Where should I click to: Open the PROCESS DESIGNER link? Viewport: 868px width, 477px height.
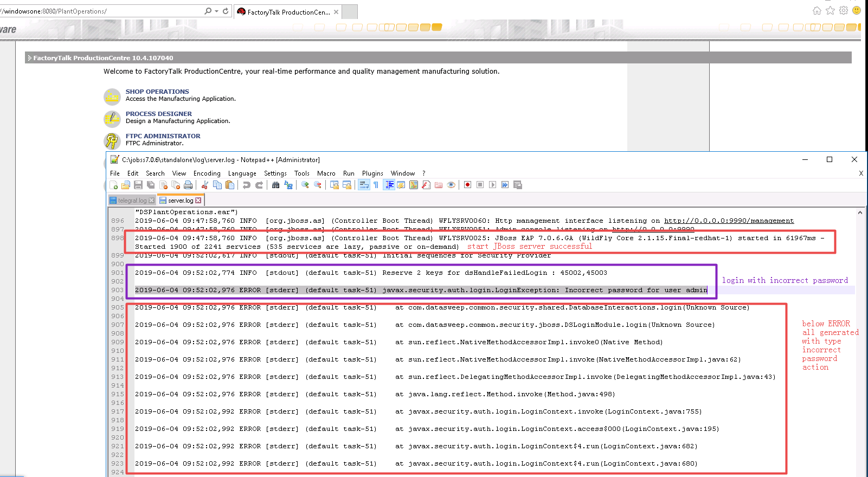click(x=159, y=114)
